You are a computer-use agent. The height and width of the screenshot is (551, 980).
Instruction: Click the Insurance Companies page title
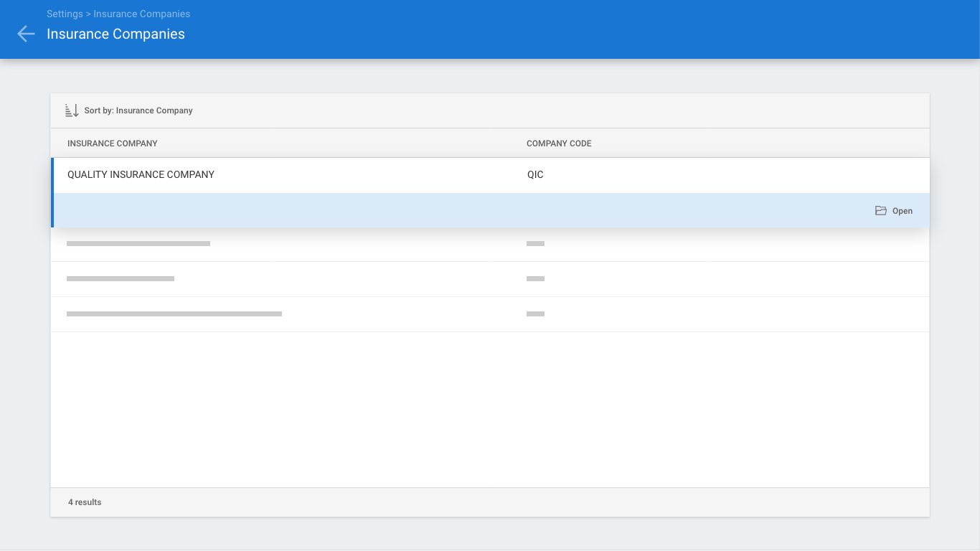[116, 34]
